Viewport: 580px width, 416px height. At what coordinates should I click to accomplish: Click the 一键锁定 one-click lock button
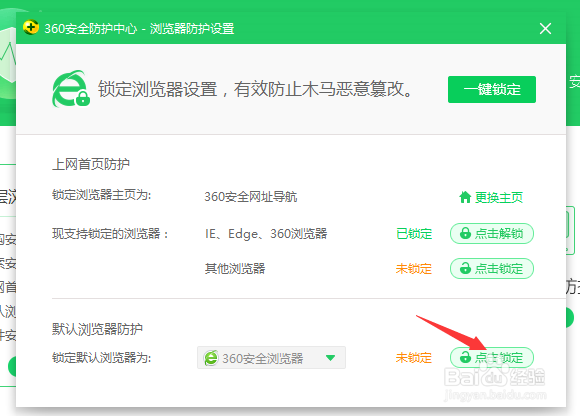(x=492, y=89)
